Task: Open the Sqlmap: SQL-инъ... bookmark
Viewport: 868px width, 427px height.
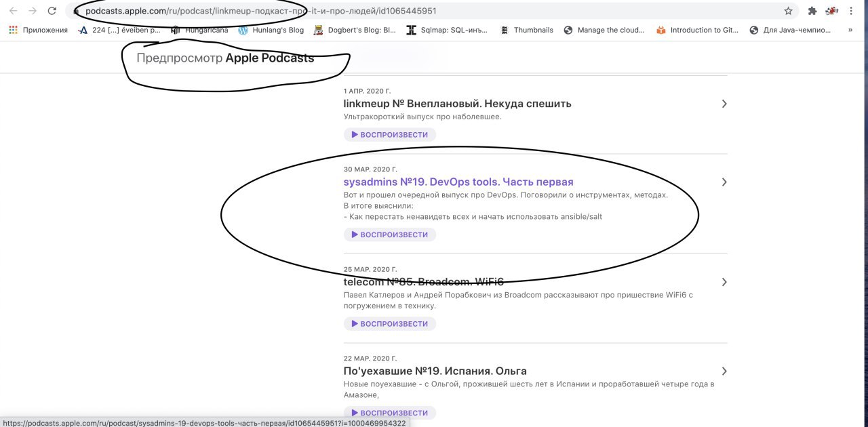Action: pyautogui.click(x=447, y=30)
